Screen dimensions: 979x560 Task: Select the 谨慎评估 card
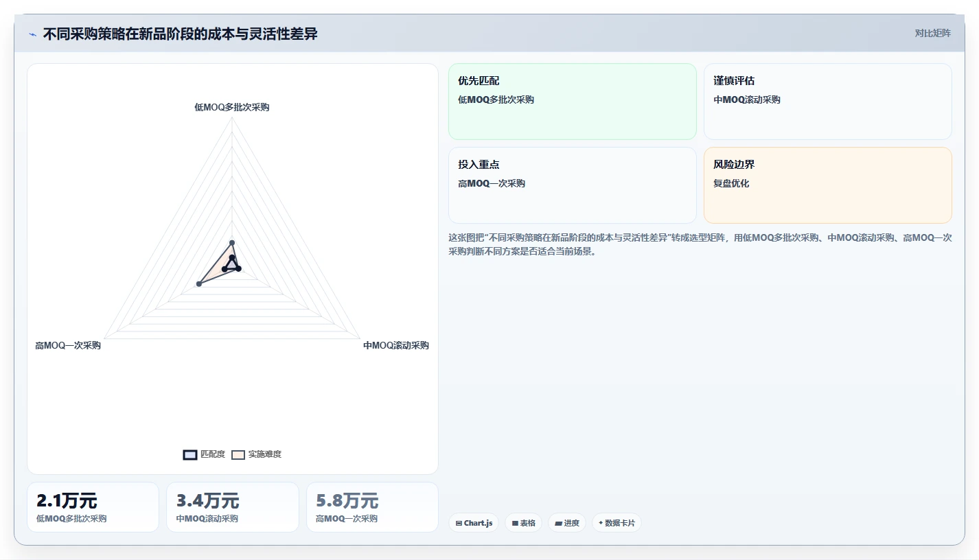(x=828, y=102)
